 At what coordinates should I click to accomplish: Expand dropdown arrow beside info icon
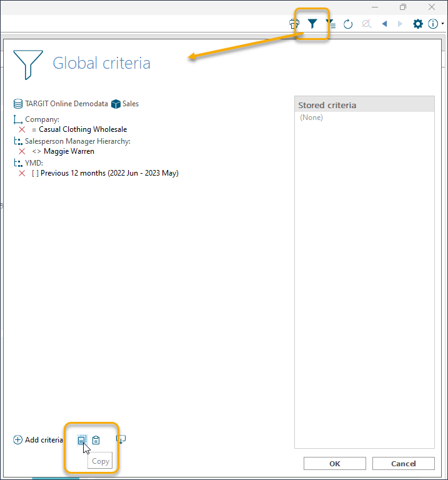[443, 24]
